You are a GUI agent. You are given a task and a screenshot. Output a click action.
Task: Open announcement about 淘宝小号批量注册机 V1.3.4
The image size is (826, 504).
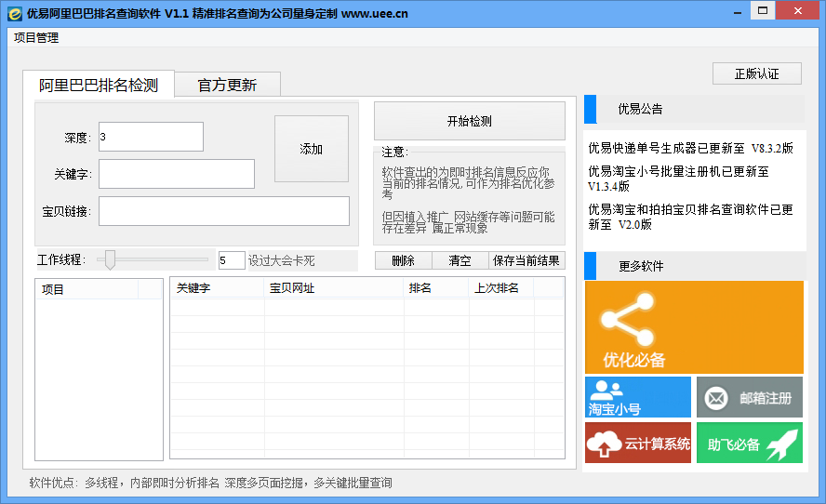tap(678, 179)
